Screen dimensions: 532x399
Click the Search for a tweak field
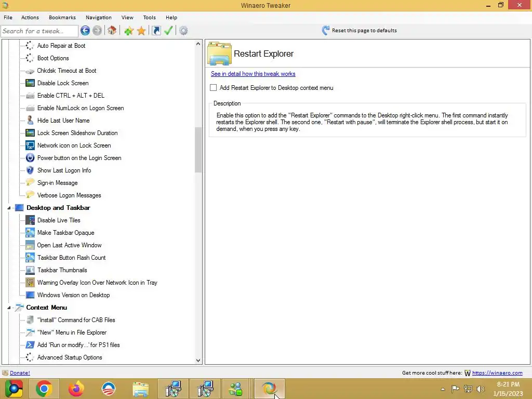(x=39, y=31)
